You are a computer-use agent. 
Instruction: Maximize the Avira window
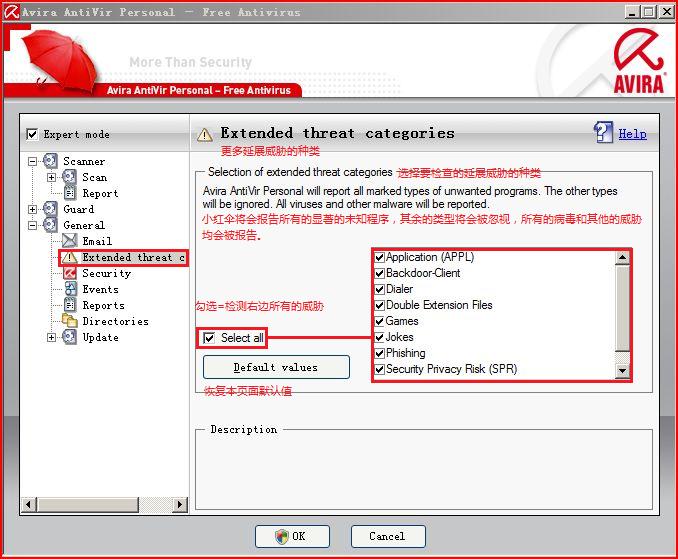click(x=648, y=12)
